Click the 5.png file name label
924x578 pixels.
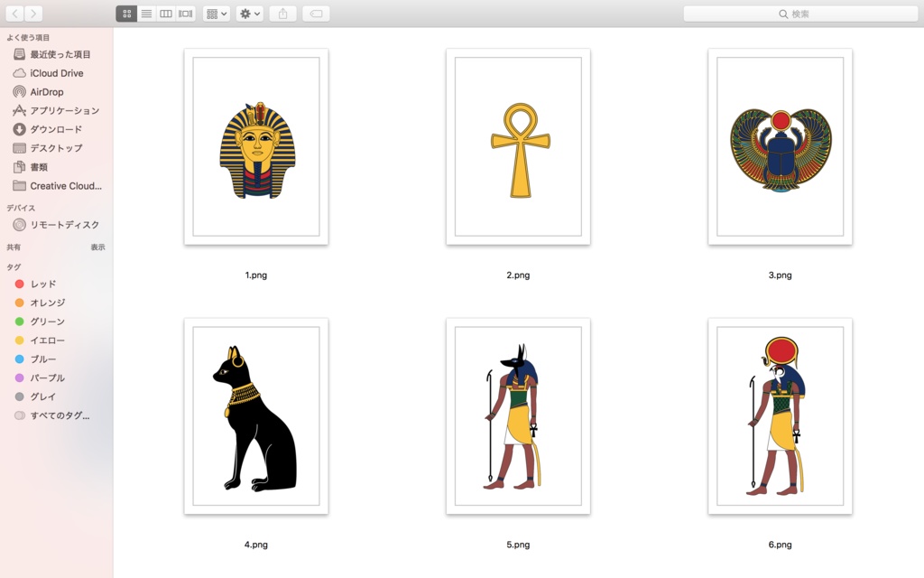[x=518, y=545]
